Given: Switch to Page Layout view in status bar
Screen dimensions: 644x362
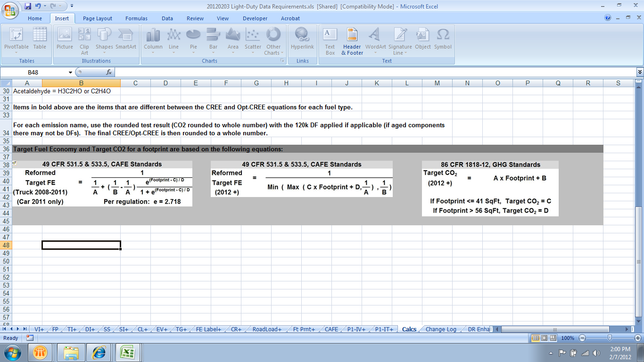Looking at the screenshot, I should [544, 338].
